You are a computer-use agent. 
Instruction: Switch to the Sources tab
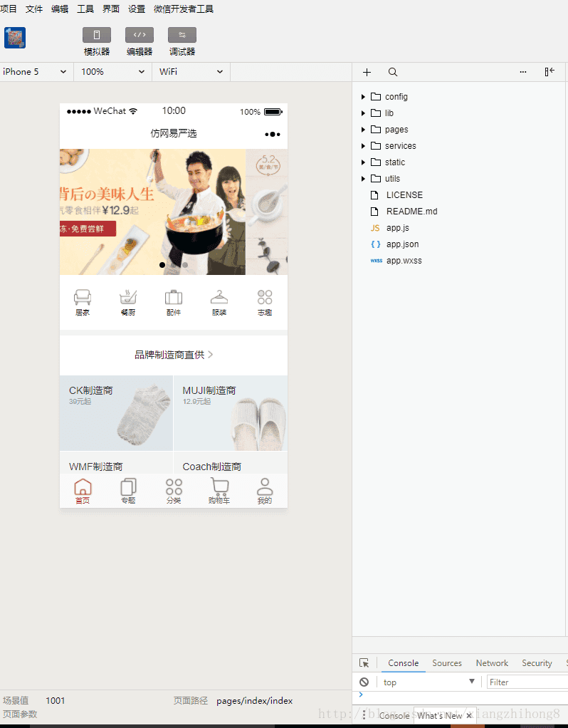tap(447, 663)
